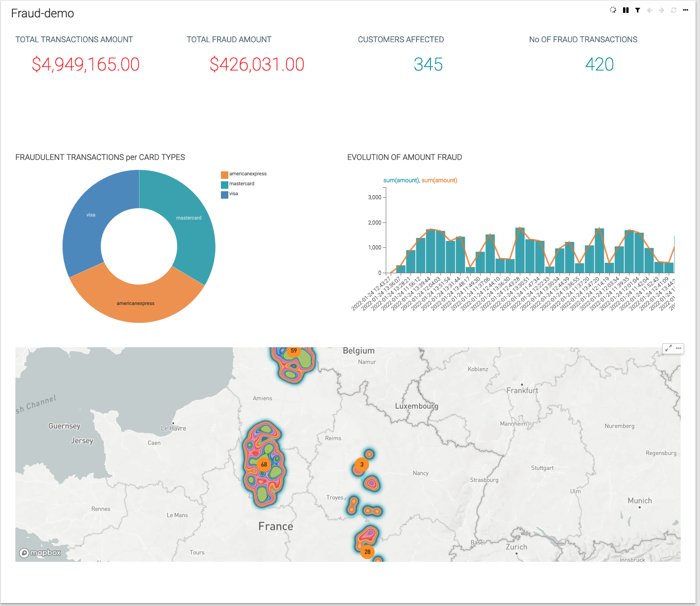Click the Zurich label on the map
Viewport: 700px width, 606px height.
click(516, 547)
